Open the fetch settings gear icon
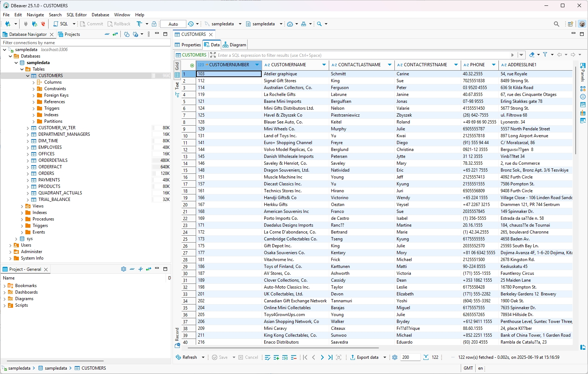Viewport: 588px width, 374px height. coord(395,357)
